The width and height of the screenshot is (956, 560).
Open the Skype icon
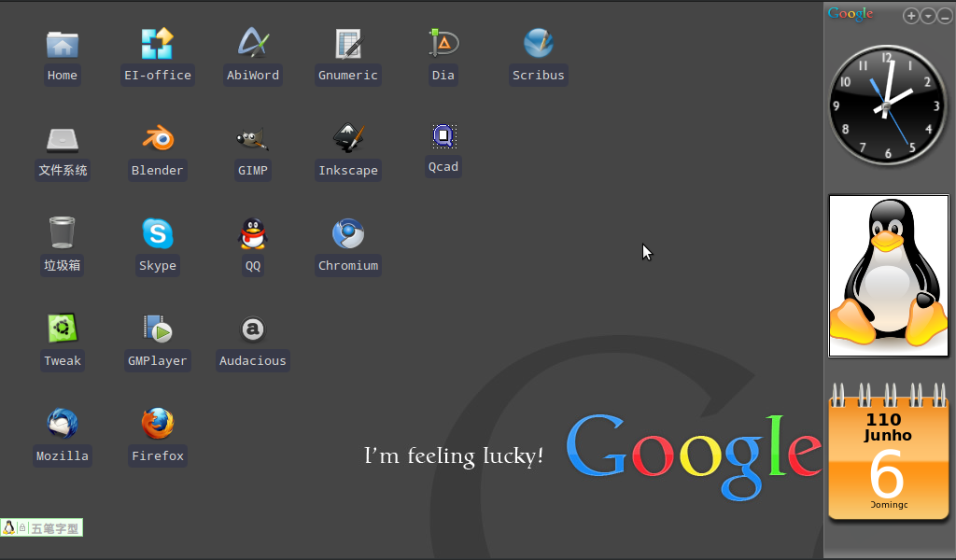(157, 233)
